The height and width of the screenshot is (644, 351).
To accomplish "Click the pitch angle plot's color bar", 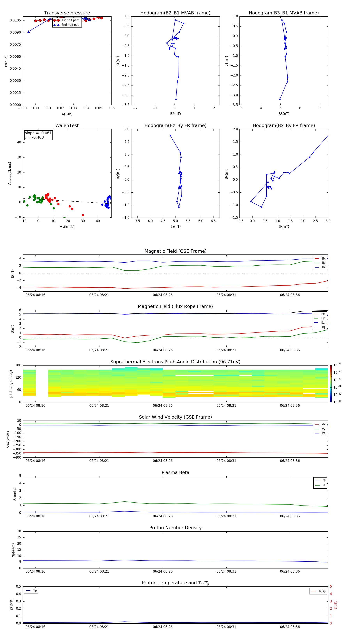I will [331, 384].
